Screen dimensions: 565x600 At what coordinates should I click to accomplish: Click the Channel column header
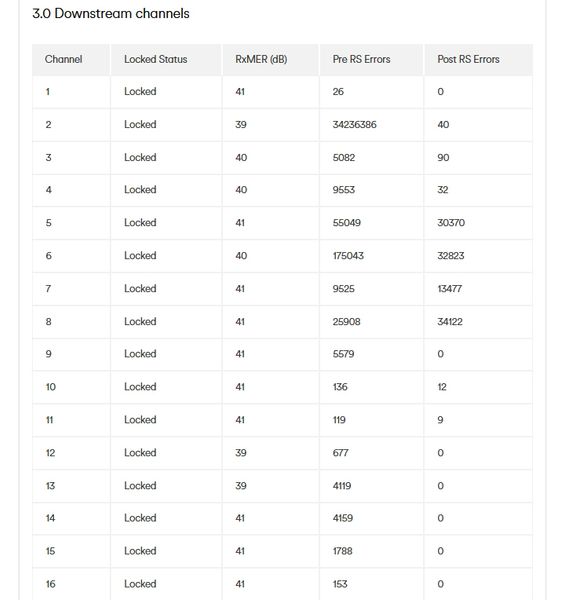[64, 59]
